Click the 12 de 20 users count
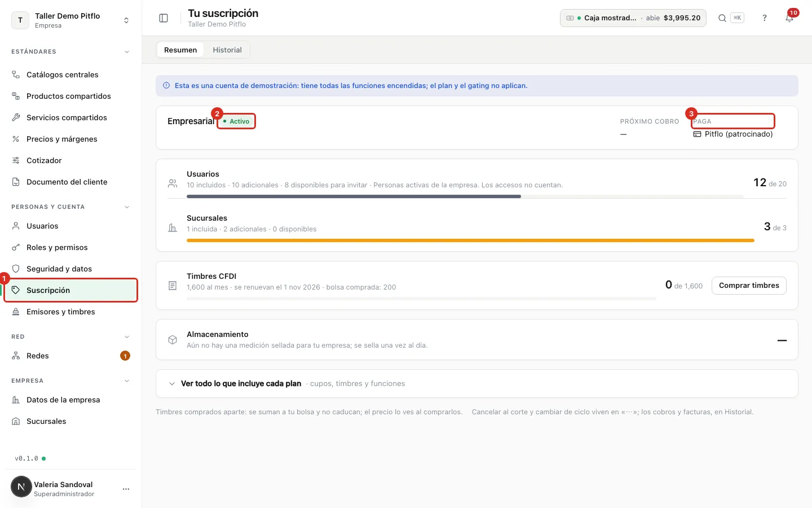This screenshot has width=812, height=508. tap(770, 183)
